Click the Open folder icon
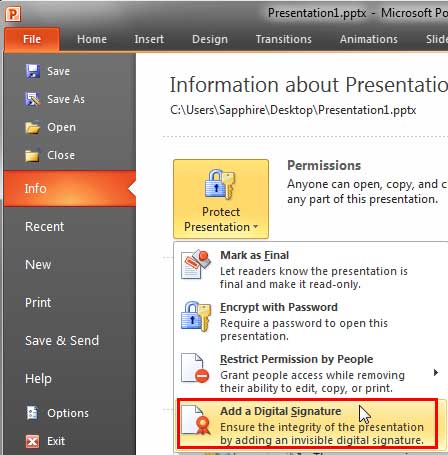This screenshot has width=448, height=455. (x=33, y=127)
